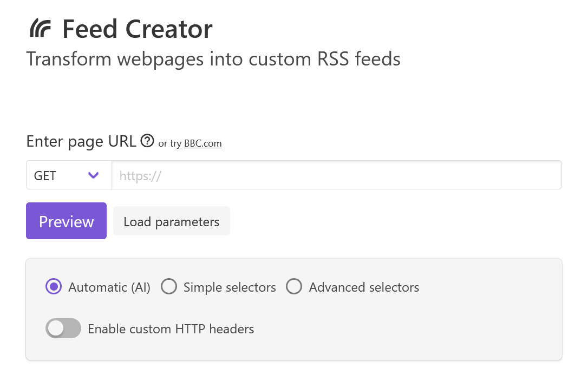Toggle the custom HTTP headers switch
Screen dimensions: 588x388
[x=63, y=328]
